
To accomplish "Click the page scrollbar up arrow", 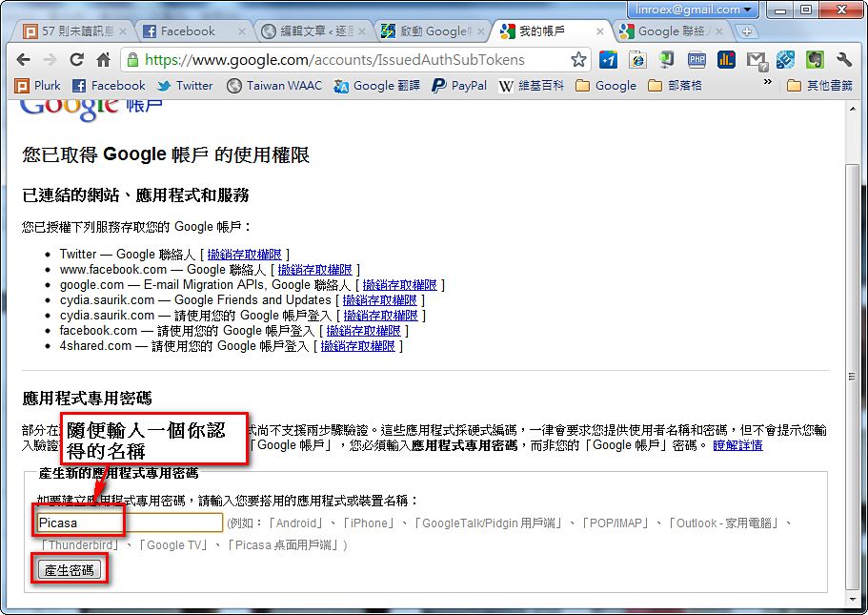I will pyautogui.click(x=853, y=109).
